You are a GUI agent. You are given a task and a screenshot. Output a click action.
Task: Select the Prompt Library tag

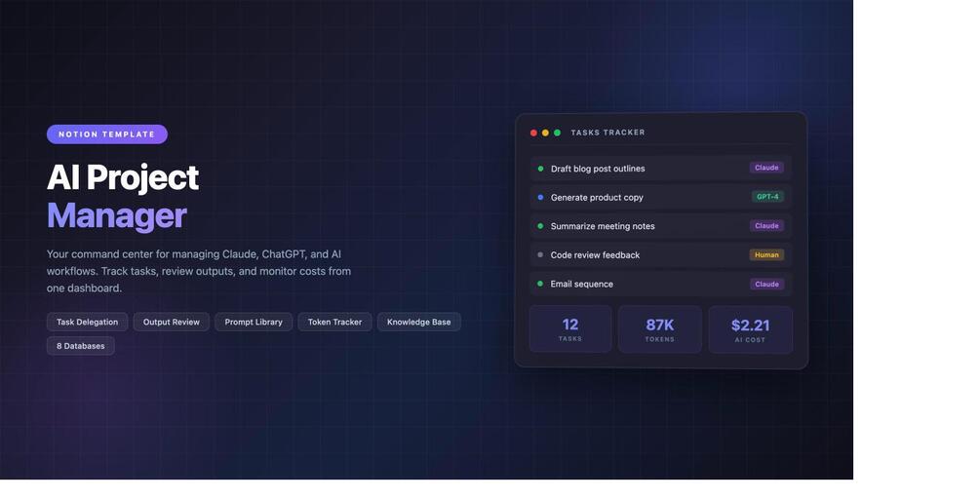tap(254, 323)
